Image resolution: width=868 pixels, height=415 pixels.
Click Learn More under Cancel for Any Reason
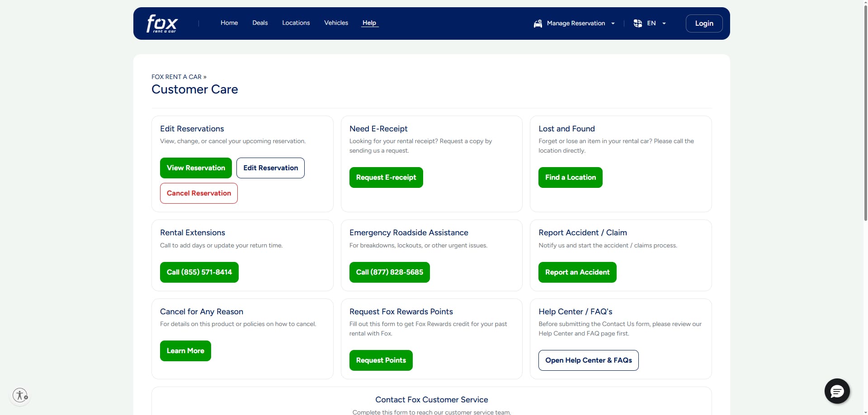[x=185, y=351]
